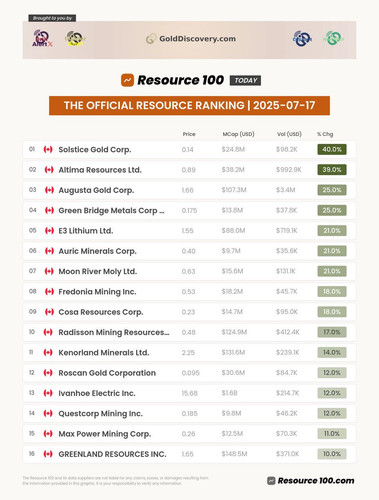Click the GoldDiscovery.com ring logo icon

151,39
